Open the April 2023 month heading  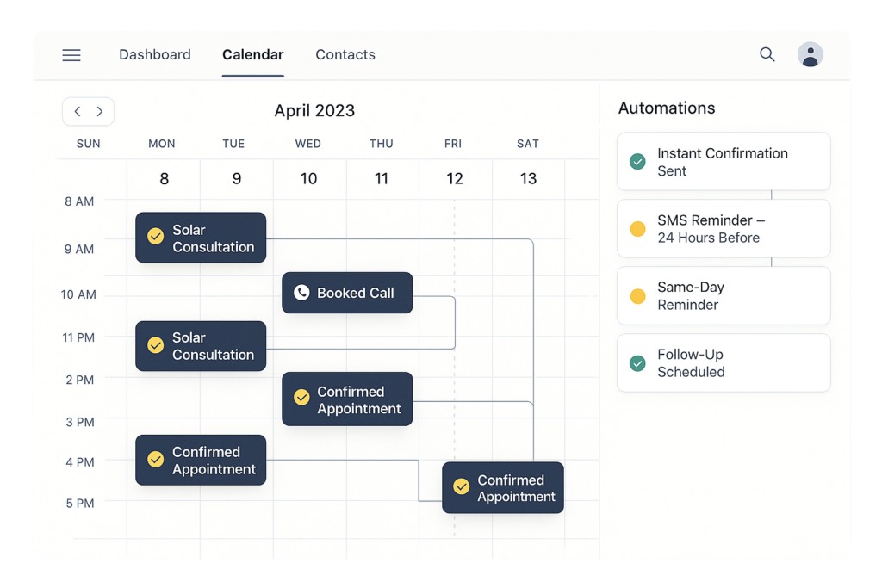[314, 111]
